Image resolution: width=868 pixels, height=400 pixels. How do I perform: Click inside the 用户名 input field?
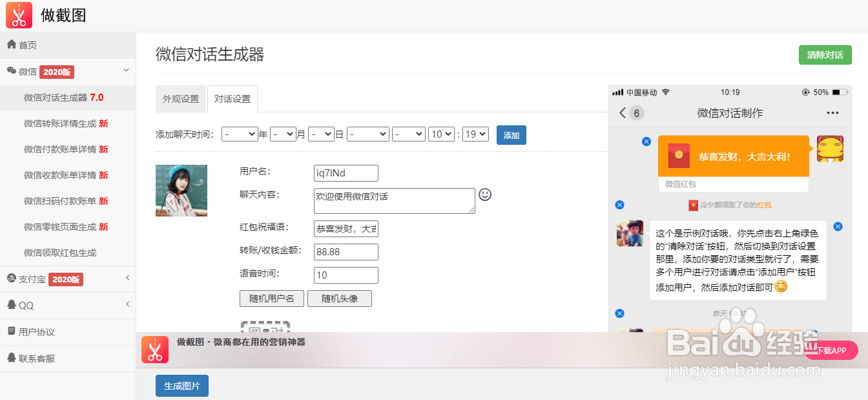click(346, 173)
